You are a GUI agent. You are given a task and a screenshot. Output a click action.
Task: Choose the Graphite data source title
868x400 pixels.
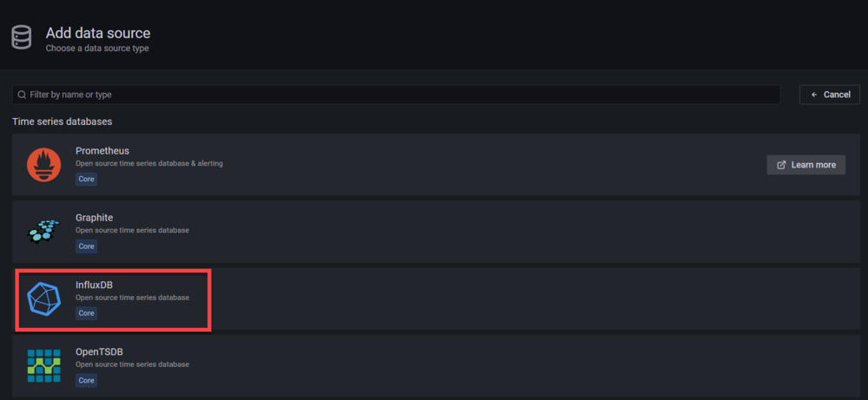pos(94,218)
